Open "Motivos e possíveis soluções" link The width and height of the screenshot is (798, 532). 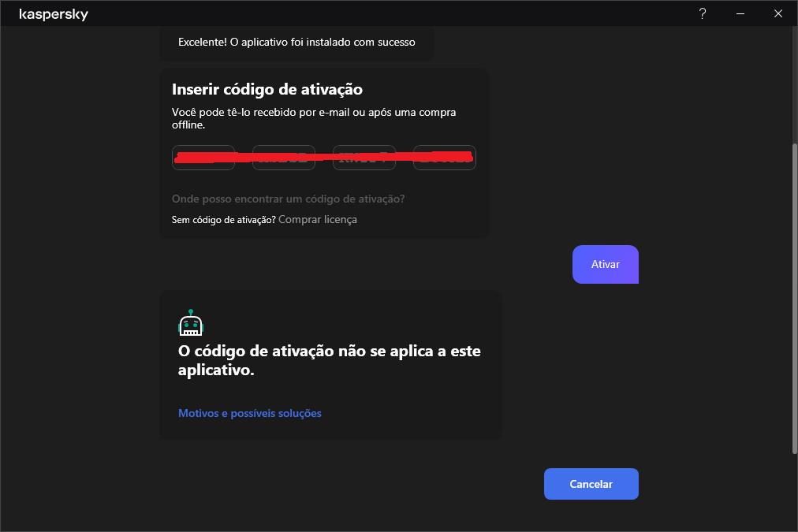point(250,413)
